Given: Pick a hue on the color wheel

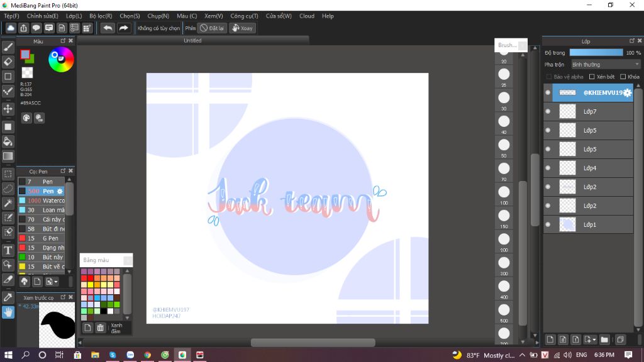Looking at the screenshot, I should pyautogui.click(x=61, y=60).
